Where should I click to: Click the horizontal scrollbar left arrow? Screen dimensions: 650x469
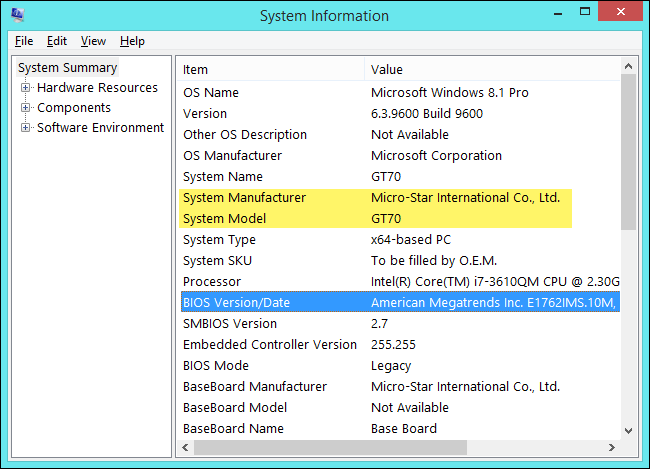[x=185, y=447]
